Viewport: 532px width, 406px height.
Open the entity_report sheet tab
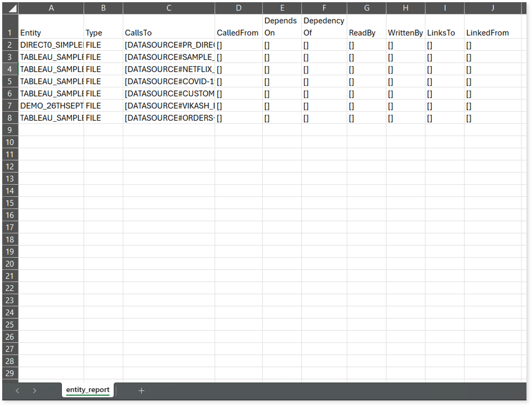pos(87,390)
